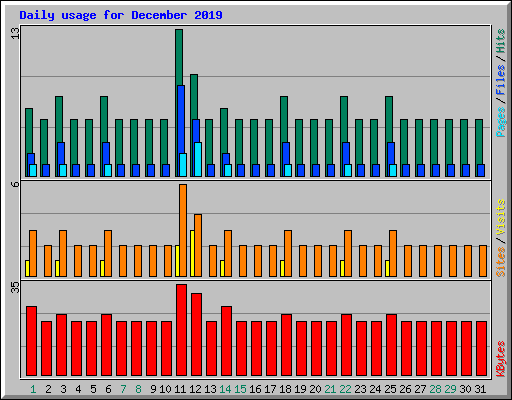Click the "Daily usage for December 2019" title
The image size is (512, 400).
coord(121,15)
